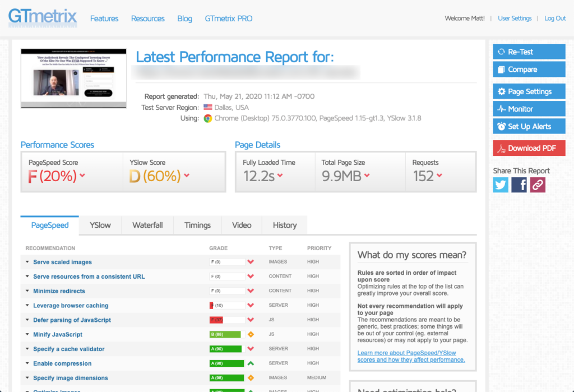Expand Leverage browser caching triangle
The width and height of the screenshot is (574, 392).
point(27,305)
